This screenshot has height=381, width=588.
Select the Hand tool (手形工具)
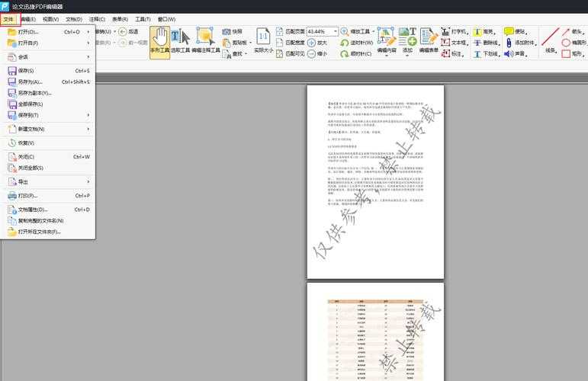(x=160, y=41)
